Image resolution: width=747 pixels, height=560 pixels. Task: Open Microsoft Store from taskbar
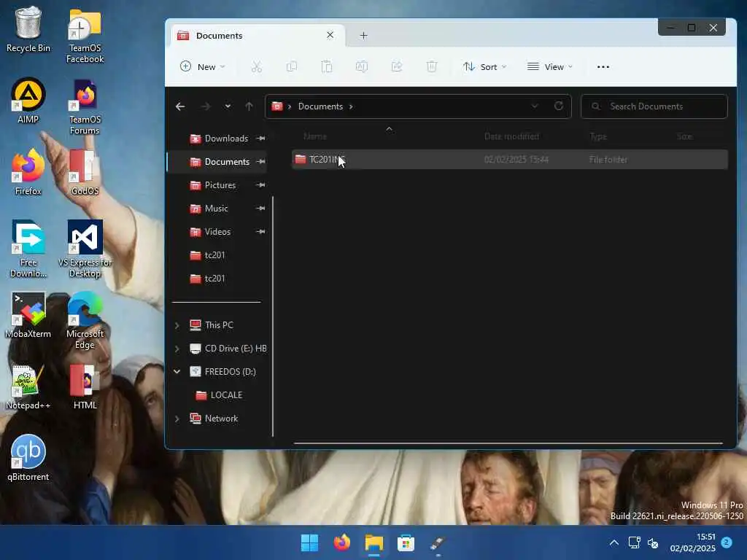pos(406,542)
